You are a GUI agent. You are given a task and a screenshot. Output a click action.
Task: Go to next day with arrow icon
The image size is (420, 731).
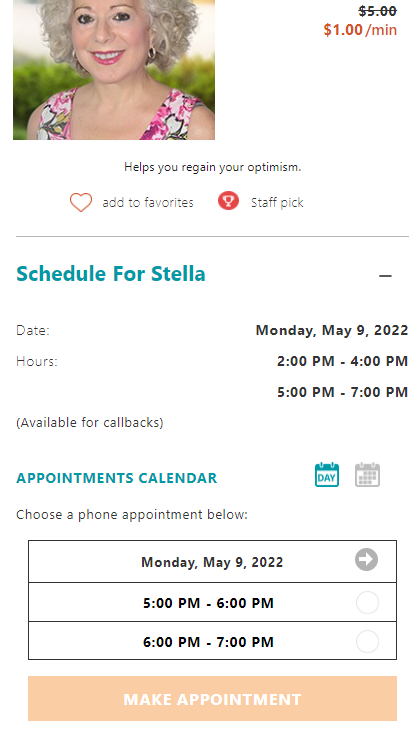[366, 560]
